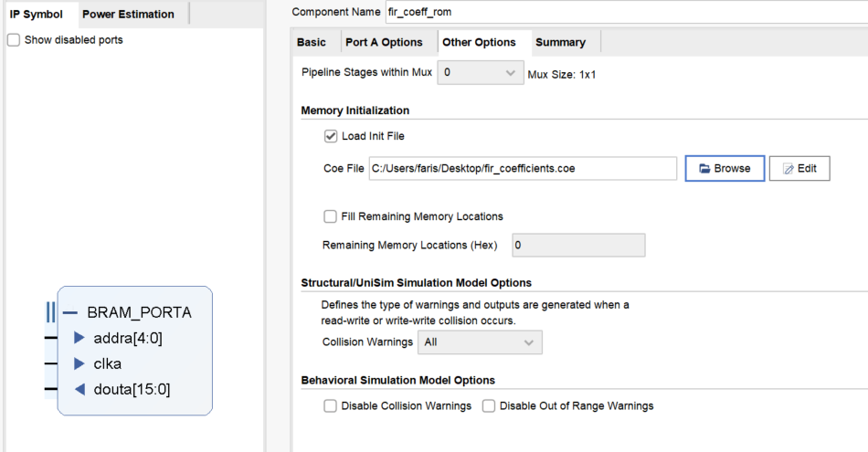Enable Disable Collision Warnings checkbox
The height and width of the screenshot is (452, 868).
(330, 406)
